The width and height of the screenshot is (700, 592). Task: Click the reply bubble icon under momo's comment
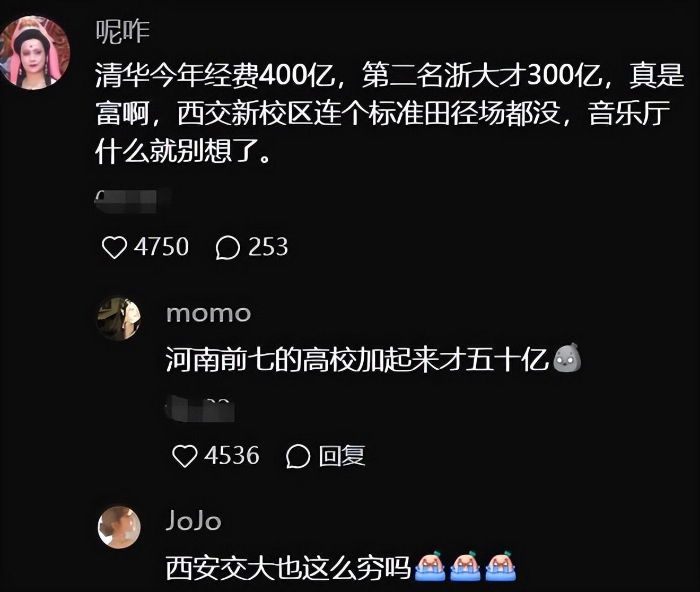[298, 456]
